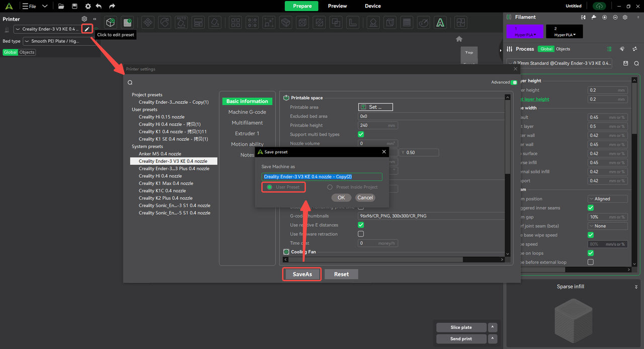
Task: Open project folder icon in top bar
Action: coord(61,6)
